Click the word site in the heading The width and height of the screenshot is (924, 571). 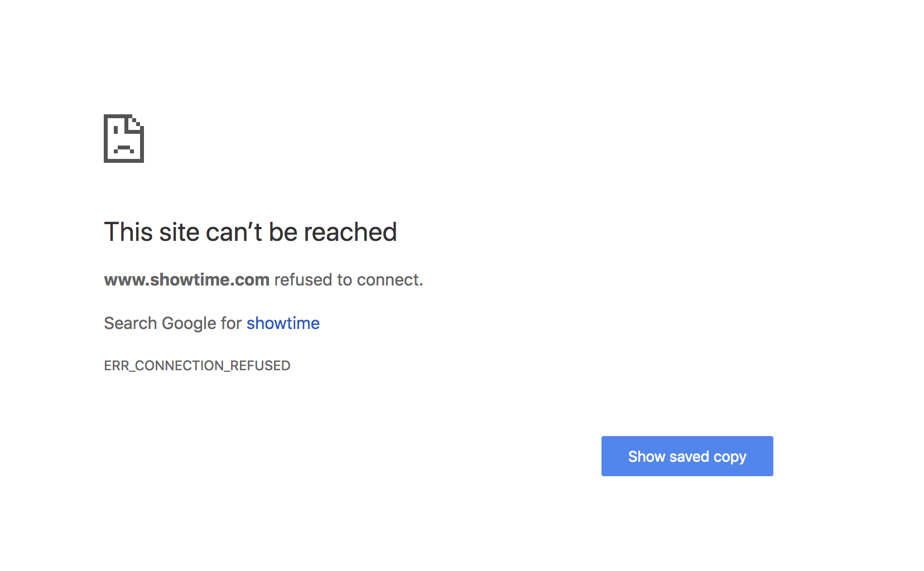(x=179, y=232)
